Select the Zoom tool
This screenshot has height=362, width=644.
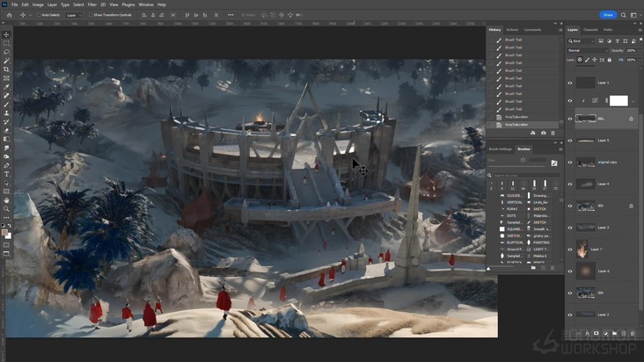tap(6, 209)
